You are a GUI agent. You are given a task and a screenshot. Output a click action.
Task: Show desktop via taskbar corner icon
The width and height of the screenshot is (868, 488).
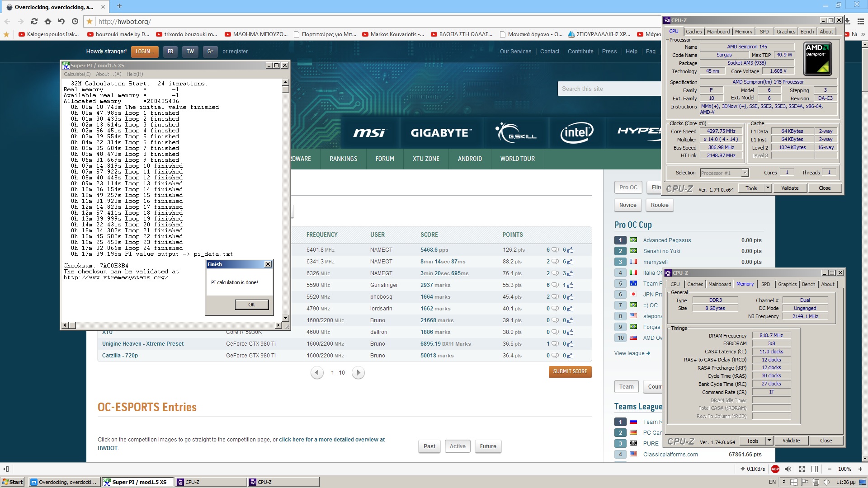pyautogui.click(x=863, y=482)
